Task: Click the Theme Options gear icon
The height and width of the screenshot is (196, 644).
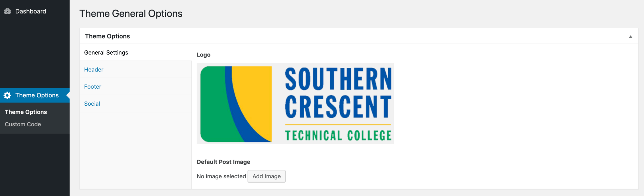Action: click(7, 95)
